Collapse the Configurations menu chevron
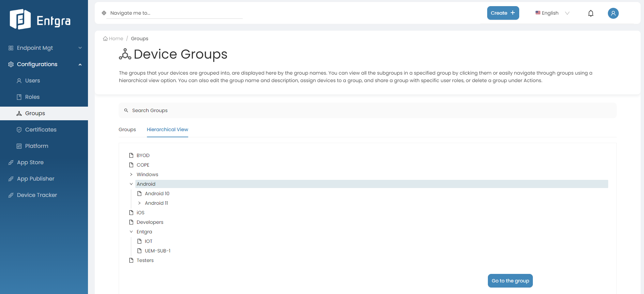The image size is (644, 294). (80, 64)
